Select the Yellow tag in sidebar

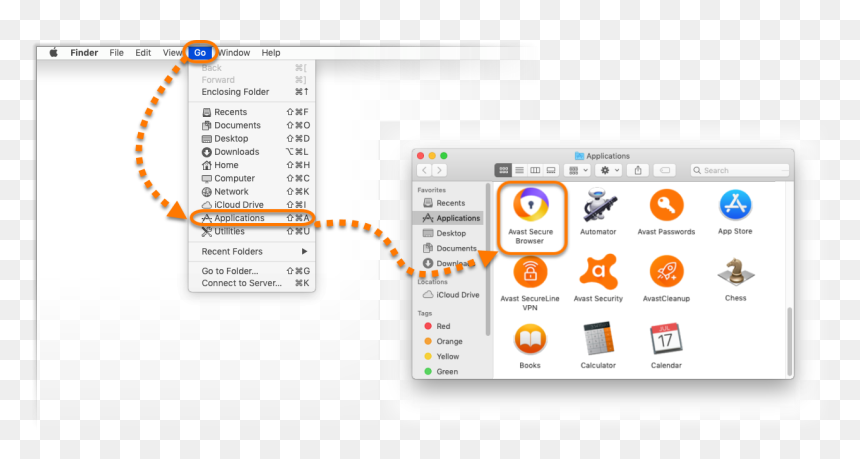pos(449,356)
